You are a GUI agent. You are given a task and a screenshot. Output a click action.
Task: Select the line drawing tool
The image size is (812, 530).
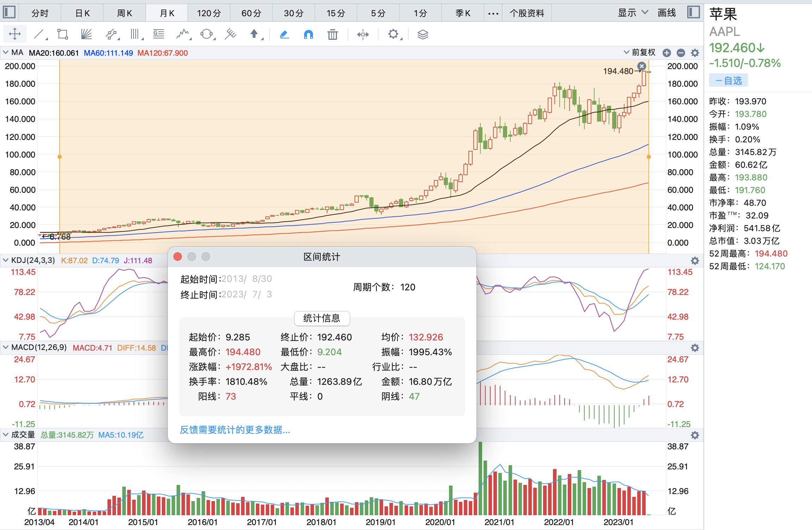(x=39, y=34)
